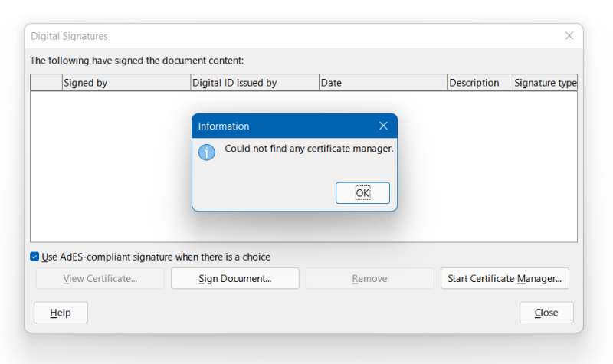Open Help for Digital Signatures

click(x=61, y=313)
